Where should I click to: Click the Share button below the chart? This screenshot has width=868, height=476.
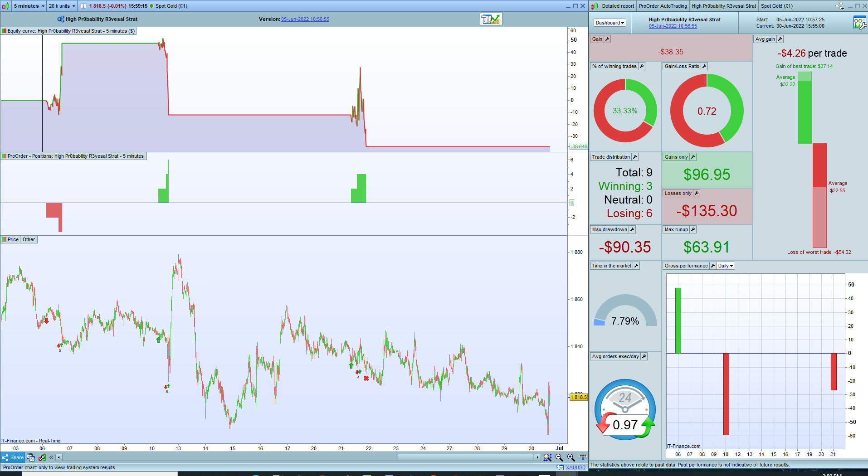click(13, 457)
